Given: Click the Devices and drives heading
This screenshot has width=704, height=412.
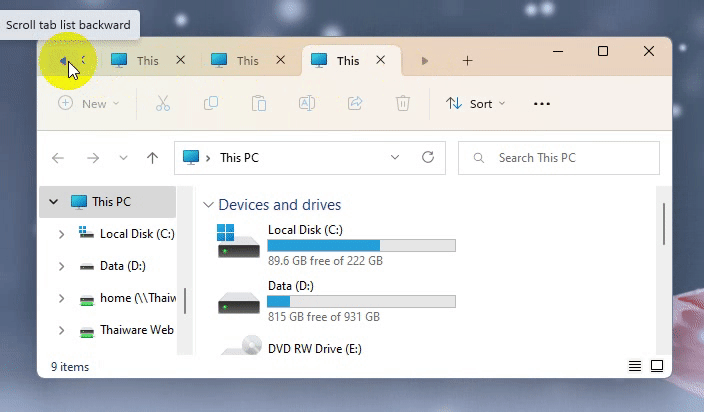Looking at the screenshot, I should (280, 205).
